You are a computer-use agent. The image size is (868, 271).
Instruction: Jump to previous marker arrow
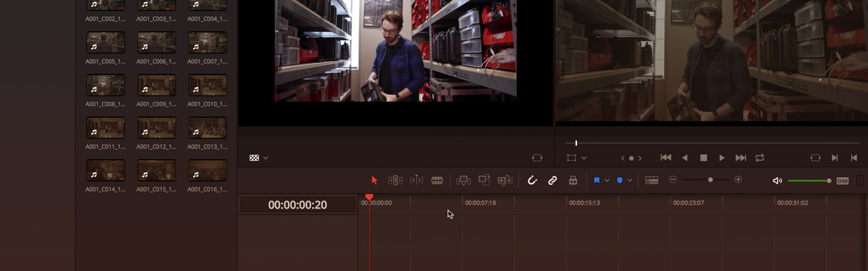[x=623, y=158]
